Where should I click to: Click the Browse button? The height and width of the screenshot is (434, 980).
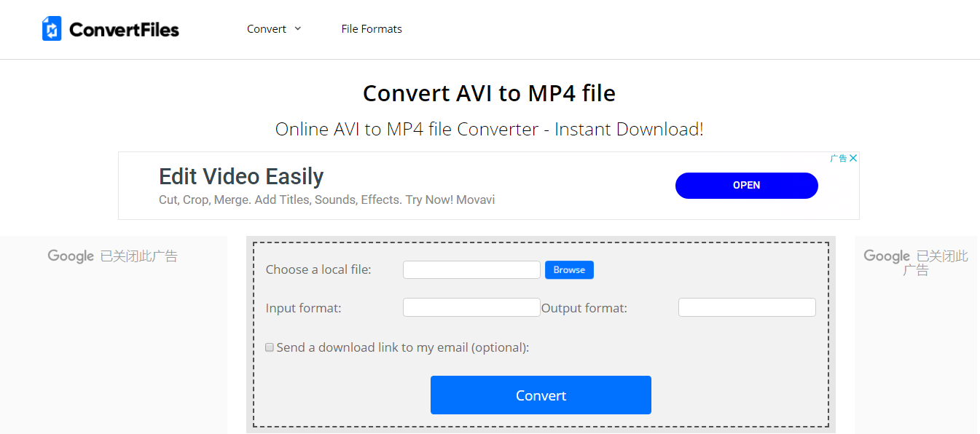(569, 269)
